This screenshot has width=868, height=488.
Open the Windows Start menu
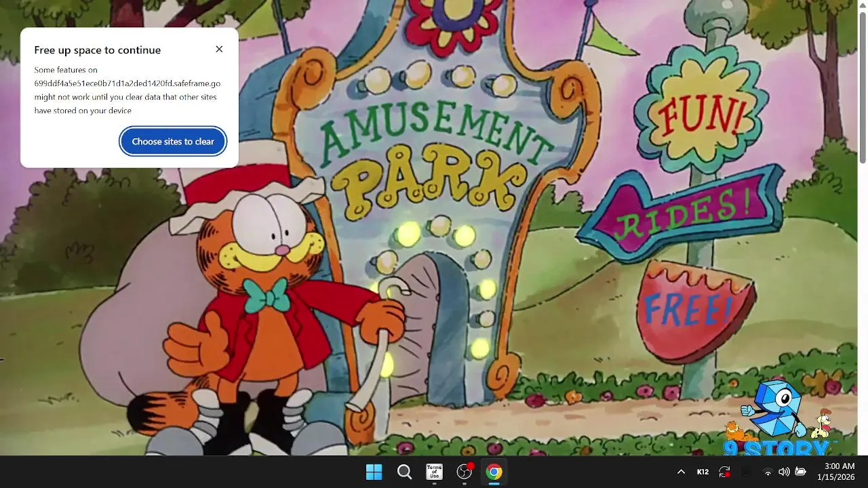[x=374, y=472]
